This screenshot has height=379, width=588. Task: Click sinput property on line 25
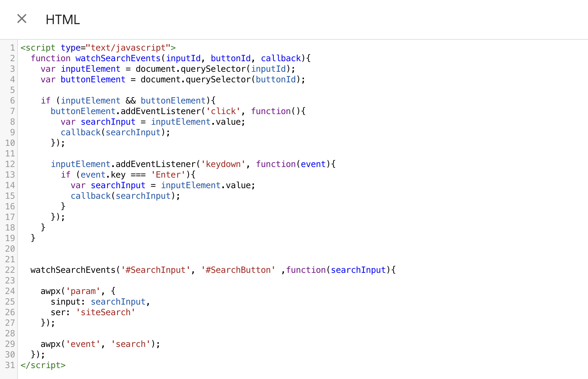click(x=65, y=302)
